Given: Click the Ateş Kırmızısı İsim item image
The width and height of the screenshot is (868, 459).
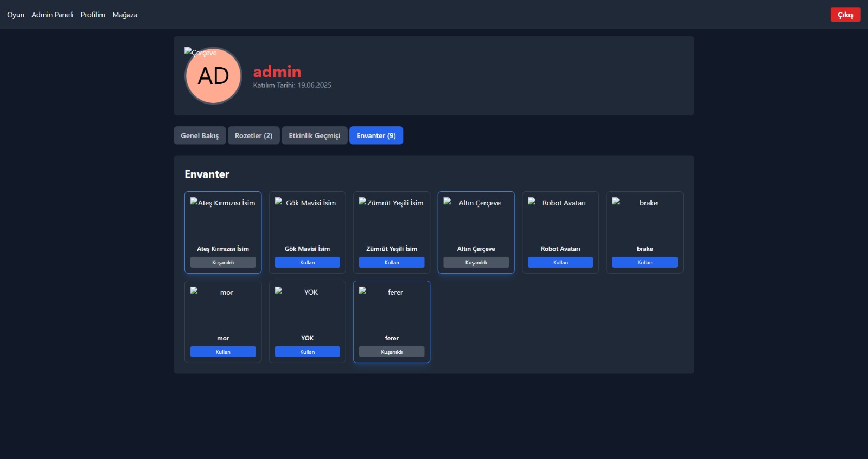Looking at the screenshot, I should (x=223, y=219).
